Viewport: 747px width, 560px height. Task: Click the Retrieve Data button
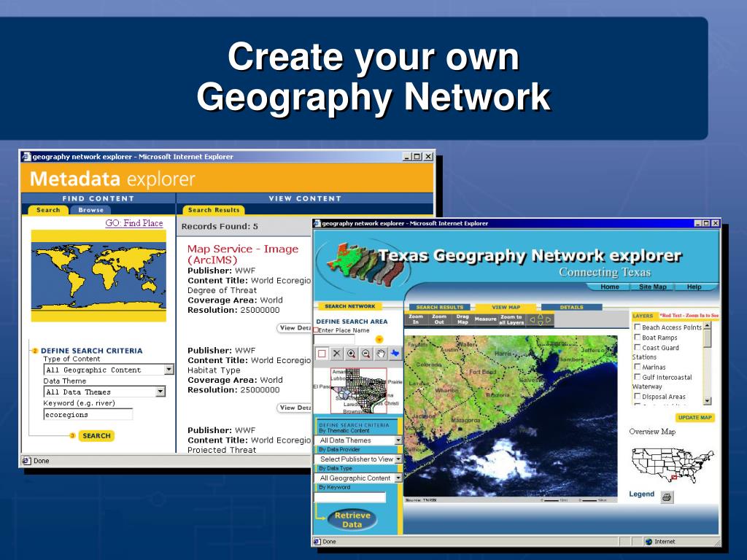pos(352,520)
